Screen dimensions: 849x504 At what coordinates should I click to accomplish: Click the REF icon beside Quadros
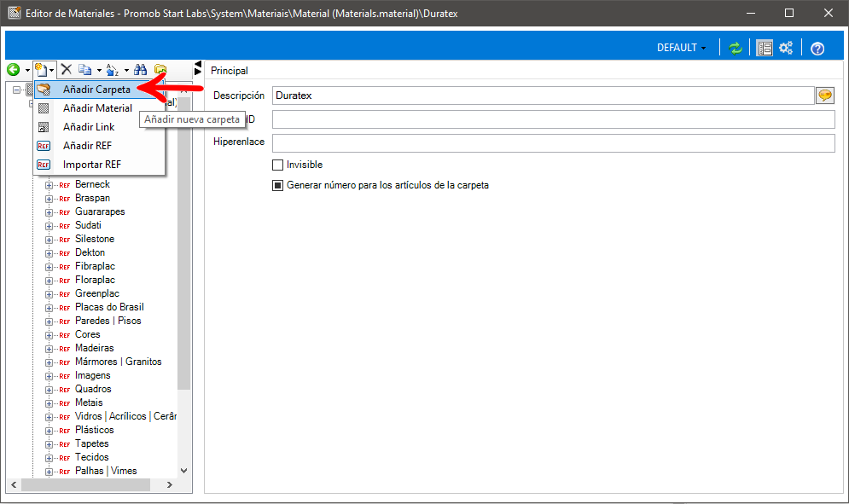[65, 390]
